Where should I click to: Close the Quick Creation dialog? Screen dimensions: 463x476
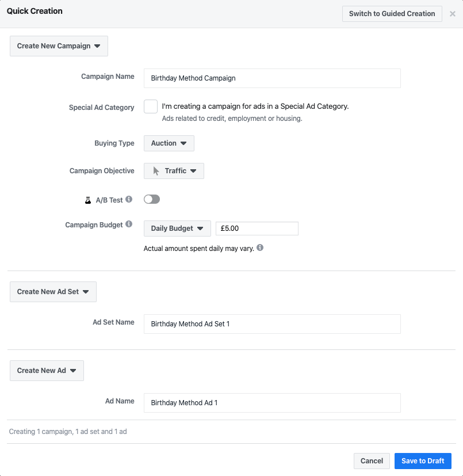click(x=453, y=14)
